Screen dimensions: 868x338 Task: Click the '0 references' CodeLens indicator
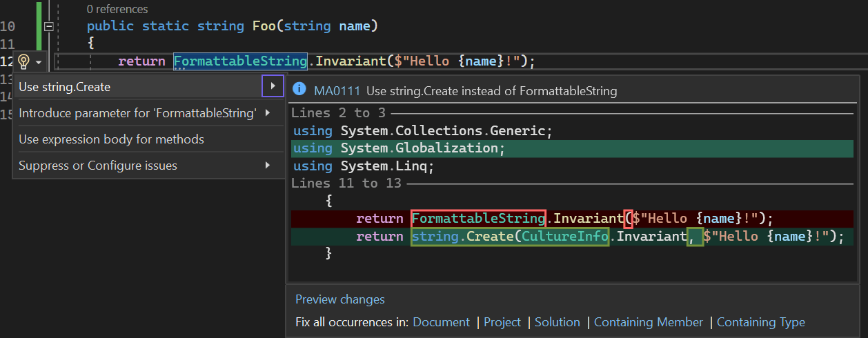(117, 9)
